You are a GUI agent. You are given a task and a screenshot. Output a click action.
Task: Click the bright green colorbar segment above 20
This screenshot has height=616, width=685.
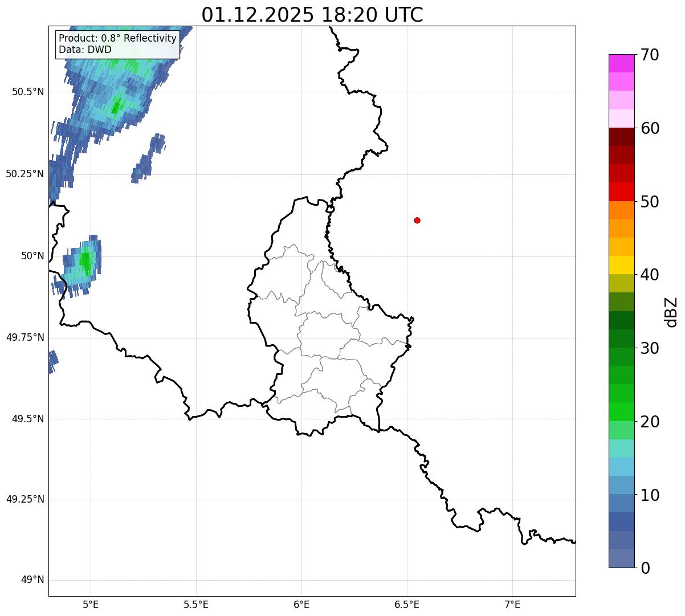tap(621, 411)
